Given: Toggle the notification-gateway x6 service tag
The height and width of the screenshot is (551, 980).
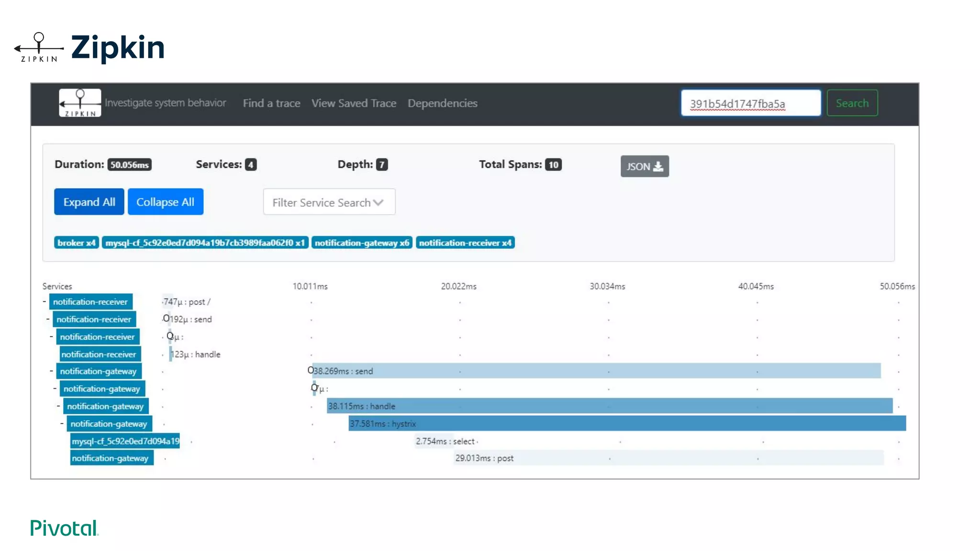Looking at the screenshot, I should [362, 243].
